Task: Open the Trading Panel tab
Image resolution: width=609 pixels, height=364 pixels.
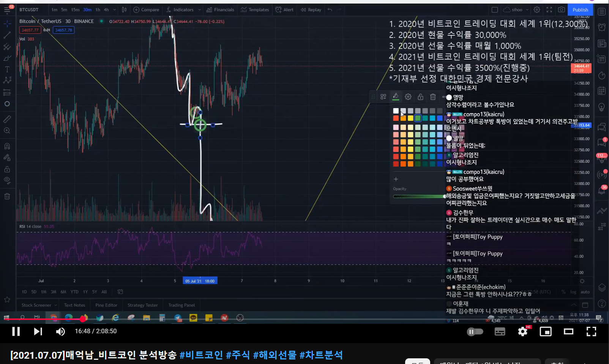Action: pyautogui.click(x=181, y=305)
